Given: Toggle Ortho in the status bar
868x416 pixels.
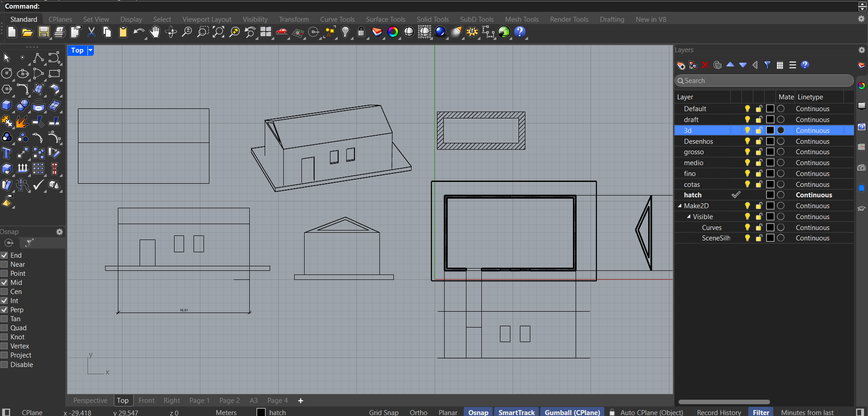Looking at the screenshot, I should click(418, 412).
